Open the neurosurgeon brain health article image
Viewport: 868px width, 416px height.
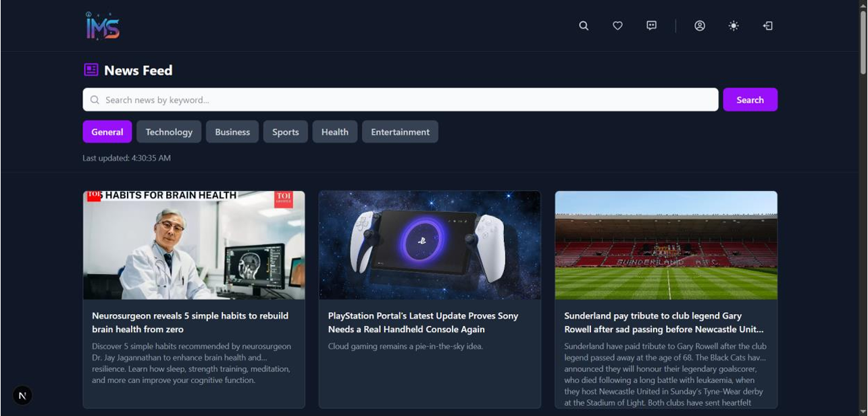click(x=194, y=245)
